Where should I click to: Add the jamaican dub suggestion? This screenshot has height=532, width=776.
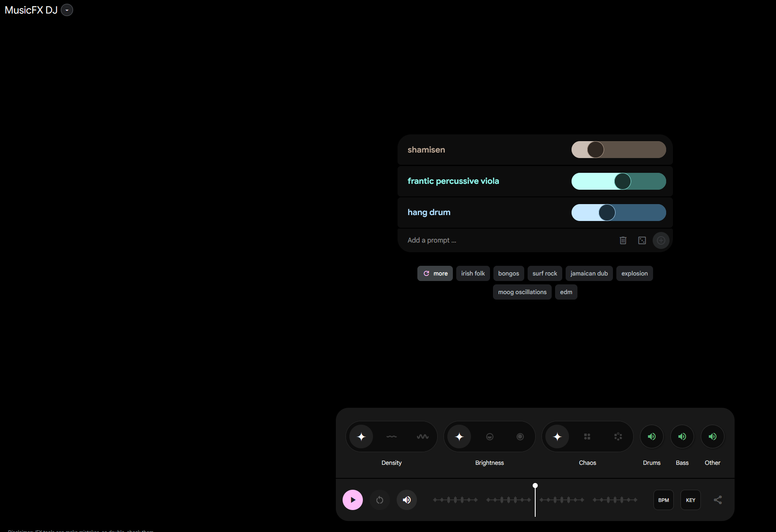589,273
